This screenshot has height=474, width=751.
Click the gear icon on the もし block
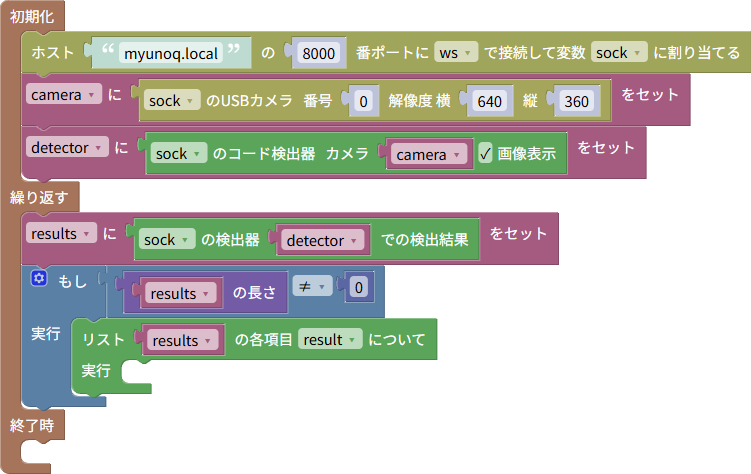pyautogui.click(x=39, y=278)
